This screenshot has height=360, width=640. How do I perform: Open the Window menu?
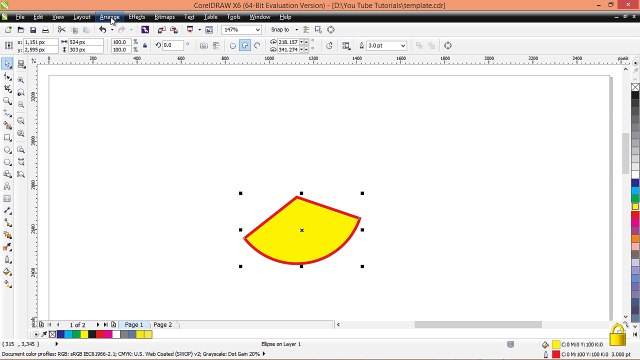(x=260, y=17)
